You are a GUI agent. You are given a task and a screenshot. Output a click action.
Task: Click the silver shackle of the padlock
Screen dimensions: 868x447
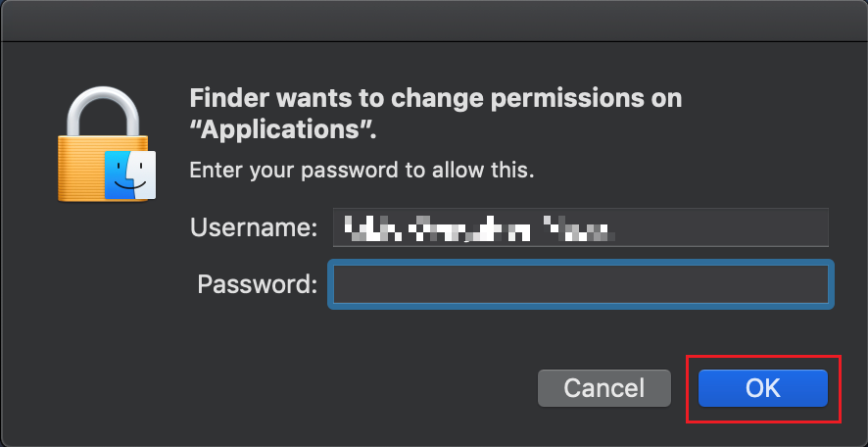point(103,113)
